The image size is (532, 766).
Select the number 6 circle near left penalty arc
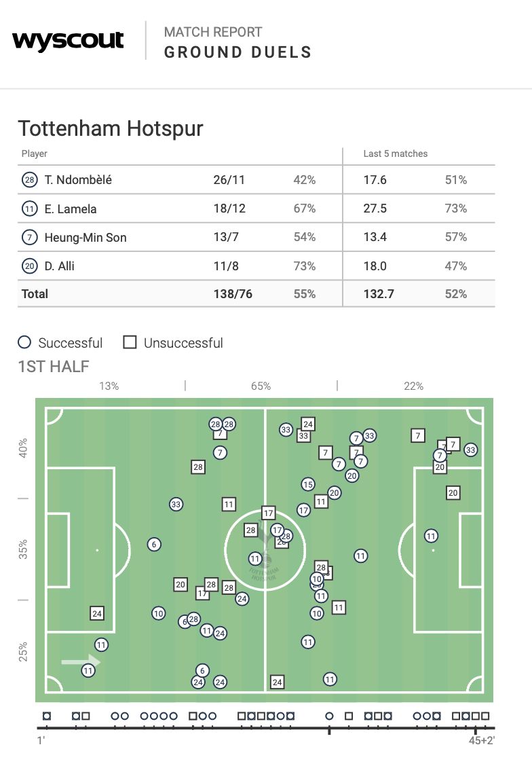[154, 544]
